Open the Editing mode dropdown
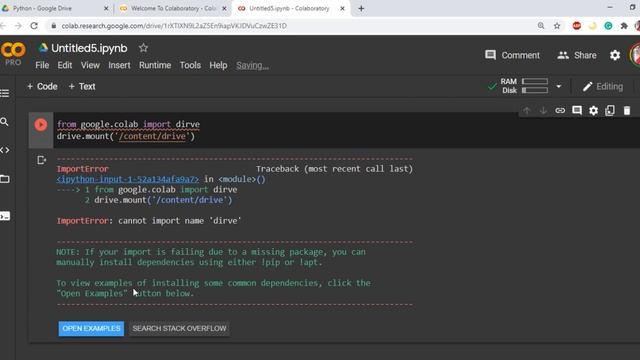 [603, 87]
